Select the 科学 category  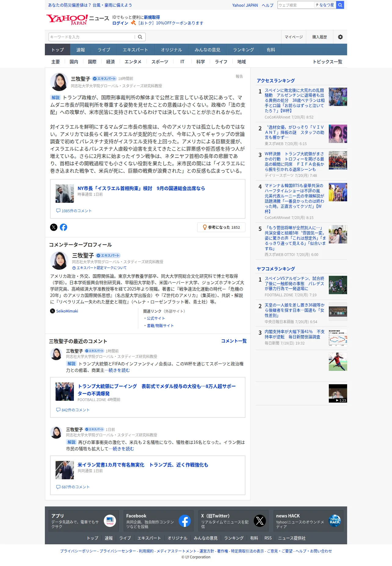tap(201, 62)
